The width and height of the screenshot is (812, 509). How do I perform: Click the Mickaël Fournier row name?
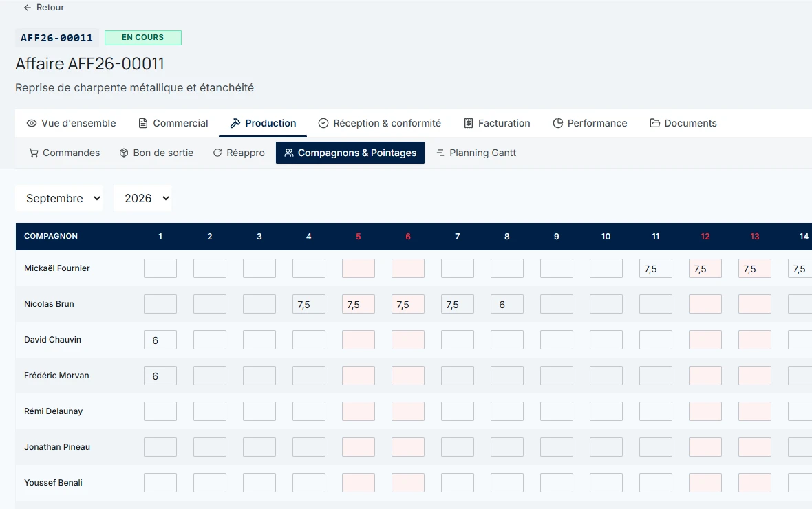click(57, 268)
